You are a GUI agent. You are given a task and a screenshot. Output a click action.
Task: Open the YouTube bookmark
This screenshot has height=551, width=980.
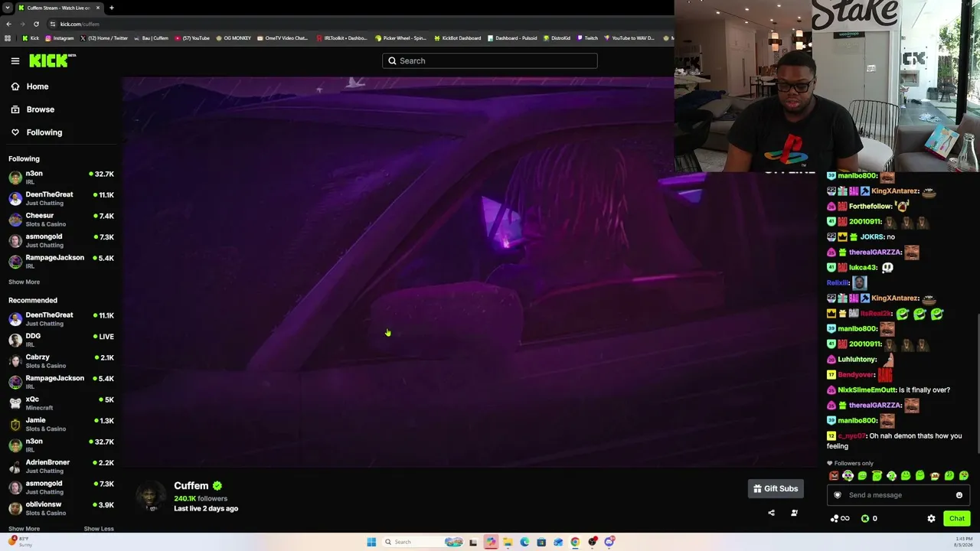(192, 38)
